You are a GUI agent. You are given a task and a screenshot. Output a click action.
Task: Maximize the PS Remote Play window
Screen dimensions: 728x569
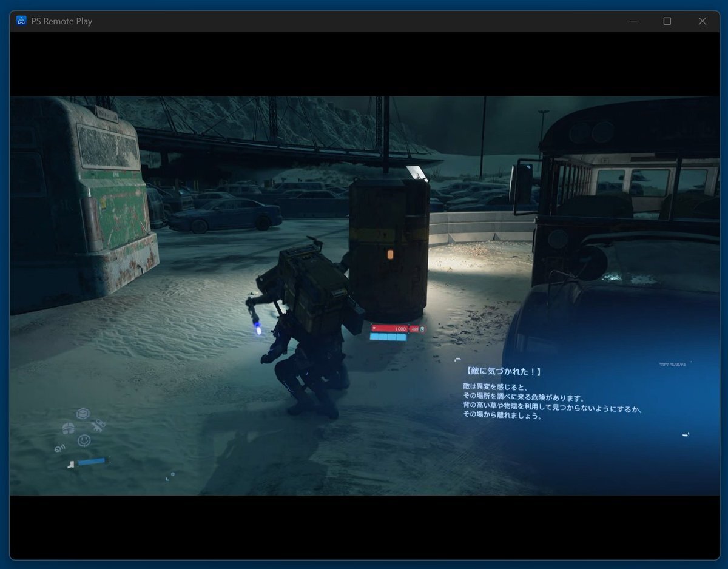click(x=667, y=21)
